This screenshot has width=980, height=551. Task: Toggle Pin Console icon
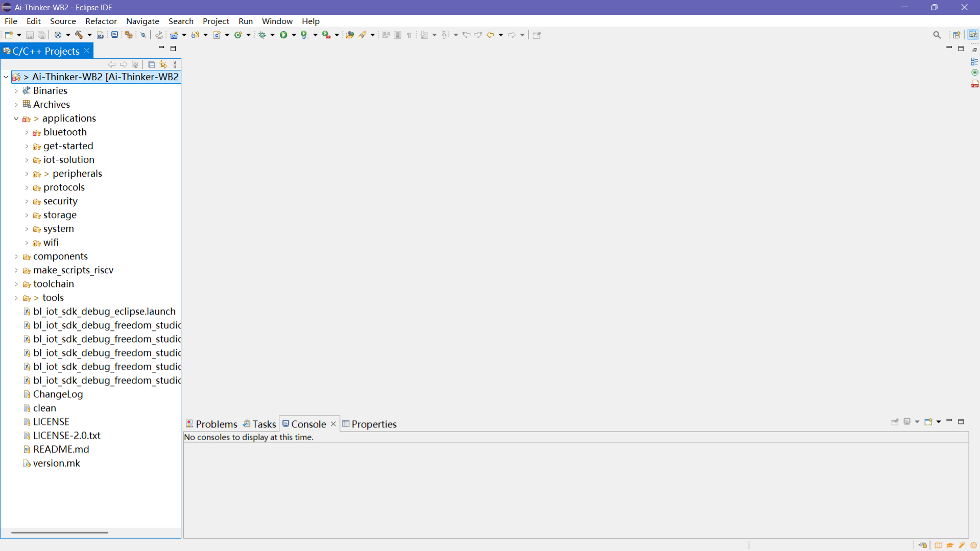(895, 422)
